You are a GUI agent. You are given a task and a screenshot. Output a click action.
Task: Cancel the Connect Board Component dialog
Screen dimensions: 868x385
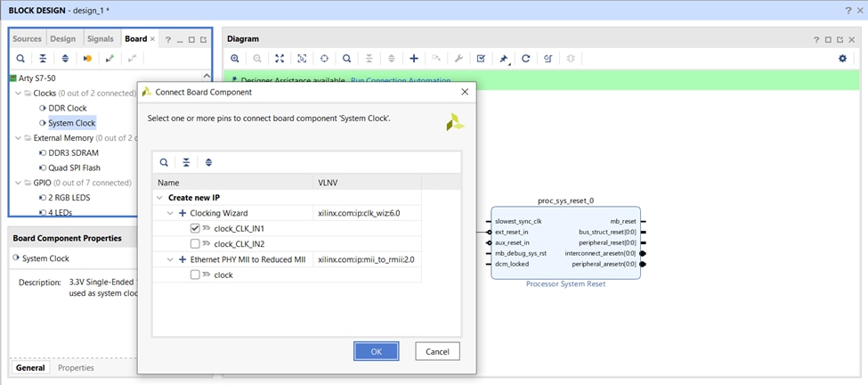coord(437,351)
